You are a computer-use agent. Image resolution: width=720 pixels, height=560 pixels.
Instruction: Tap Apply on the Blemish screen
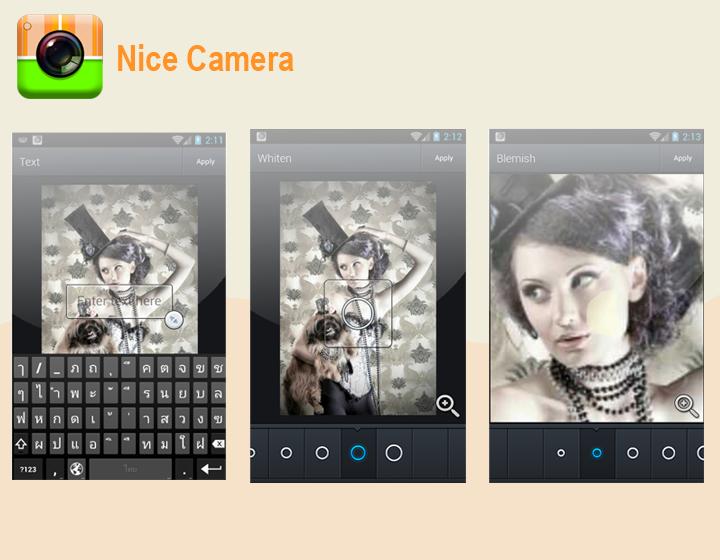tap(683, 158)
